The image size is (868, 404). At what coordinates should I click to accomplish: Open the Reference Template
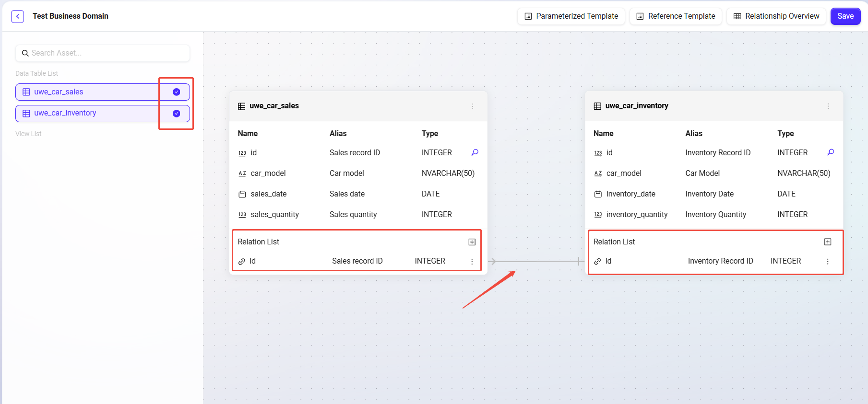[676, 16]
